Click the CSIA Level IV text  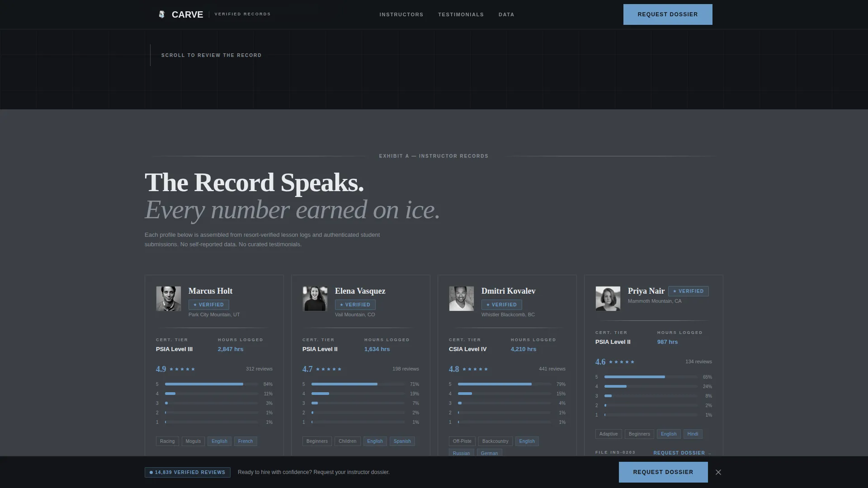point(468,349)
